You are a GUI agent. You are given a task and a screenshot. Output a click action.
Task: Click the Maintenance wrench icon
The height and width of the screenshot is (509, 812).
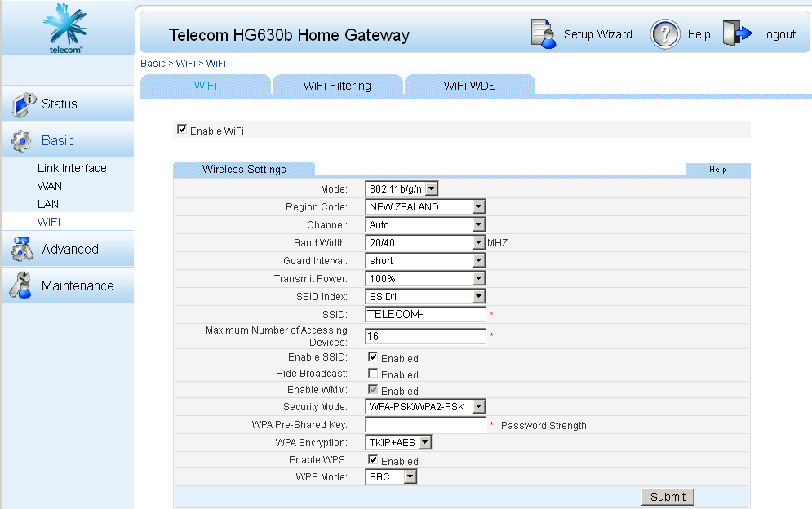(21, 285)
